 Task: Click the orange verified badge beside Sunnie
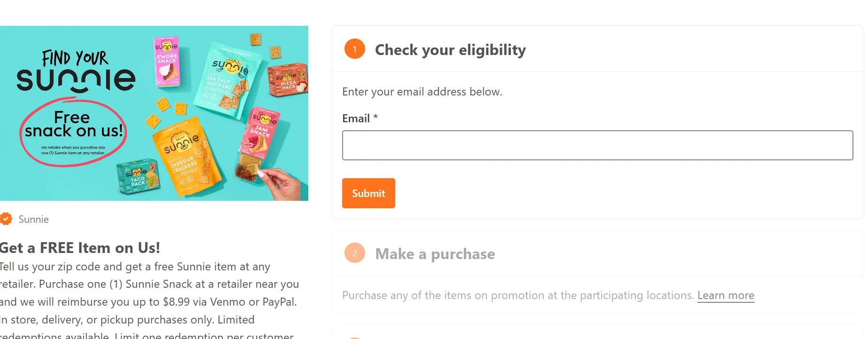coord(6,219)
